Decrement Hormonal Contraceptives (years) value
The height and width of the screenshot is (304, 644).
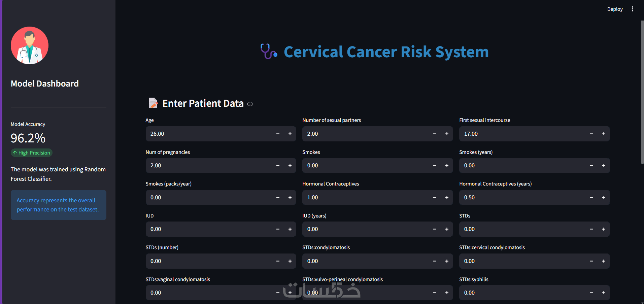tap(591, 198)
